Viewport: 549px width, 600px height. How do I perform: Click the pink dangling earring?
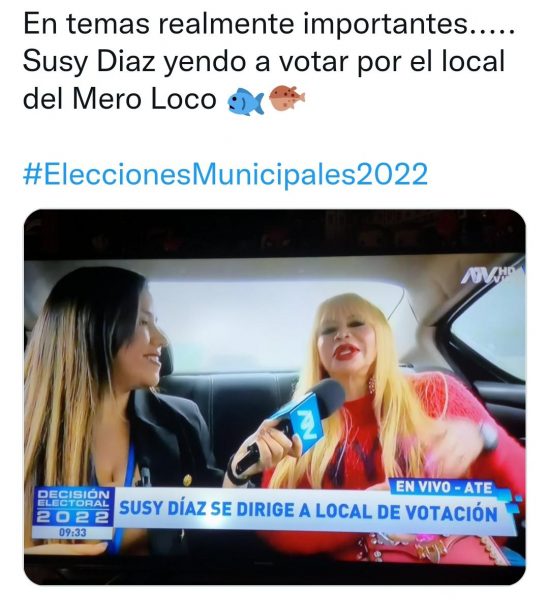point(371,385)
